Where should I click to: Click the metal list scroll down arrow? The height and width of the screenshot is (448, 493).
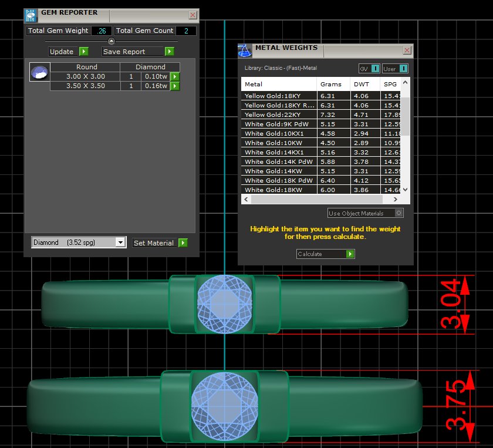(406, 190)
